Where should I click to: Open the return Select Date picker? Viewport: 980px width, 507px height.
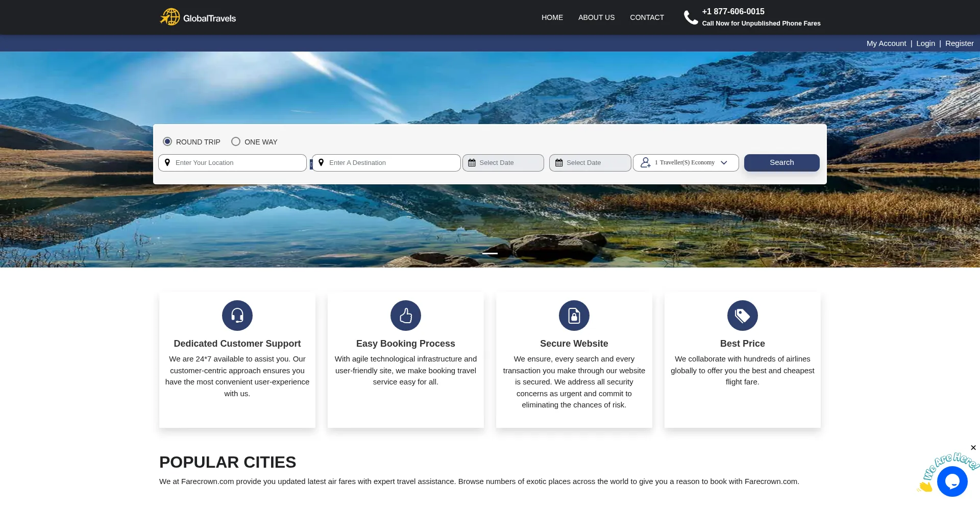(x=590, y=163)
